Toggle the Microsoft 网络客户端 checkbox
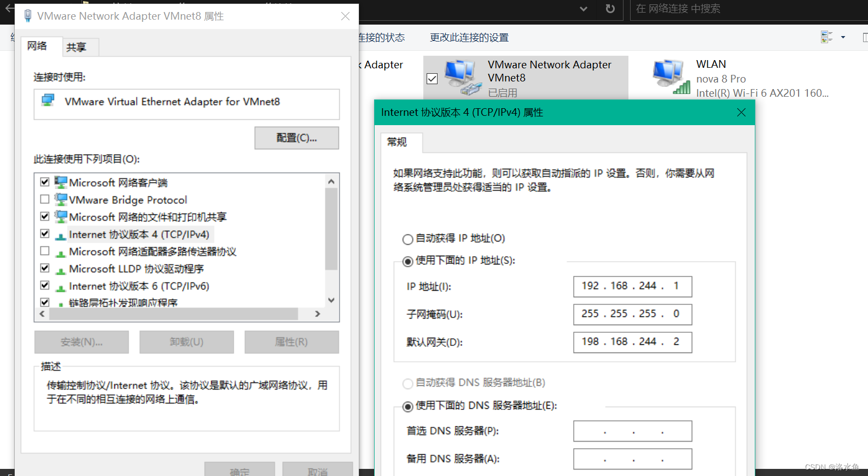Screen dimensions: 868x476 click(45, 181)
